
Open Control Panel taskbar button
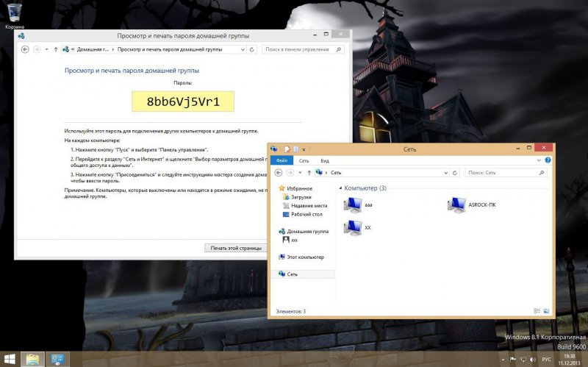(58, 359)
